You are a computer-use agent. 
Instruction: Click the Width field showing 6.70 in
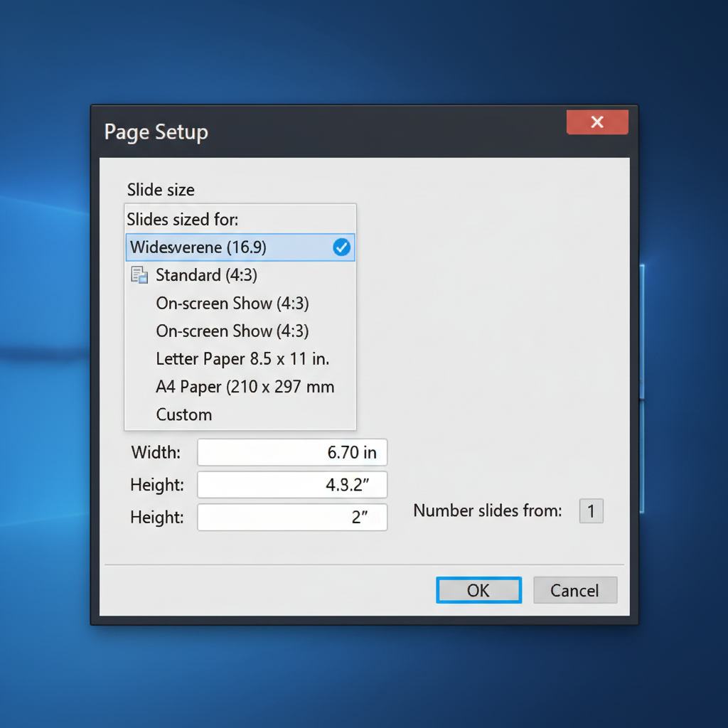pos(292,452)
